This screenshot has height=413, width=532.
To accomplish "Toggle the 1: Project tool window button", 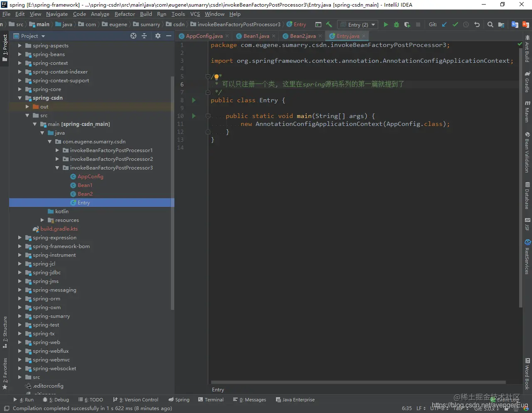I will [5, 48].
